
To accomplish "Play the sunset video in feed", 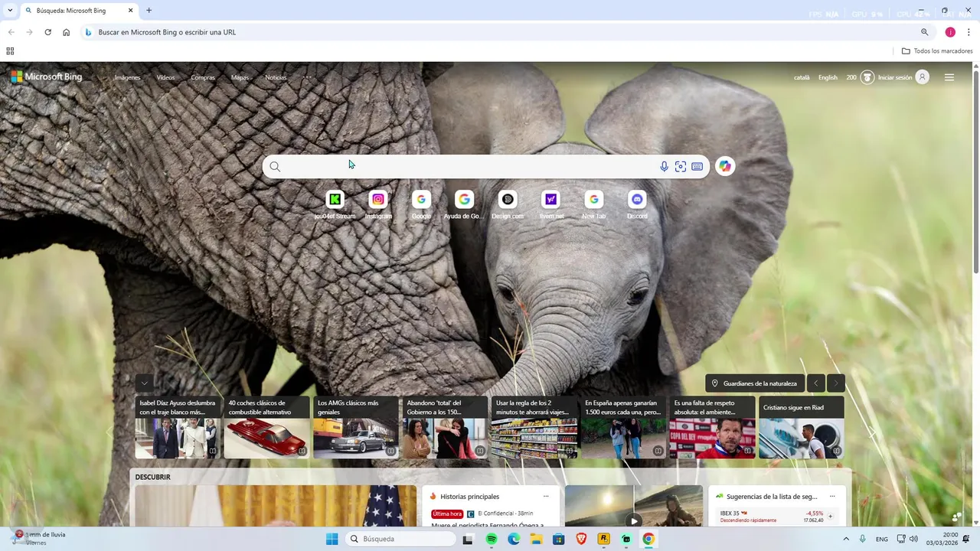I will click(x=633, y=521).
